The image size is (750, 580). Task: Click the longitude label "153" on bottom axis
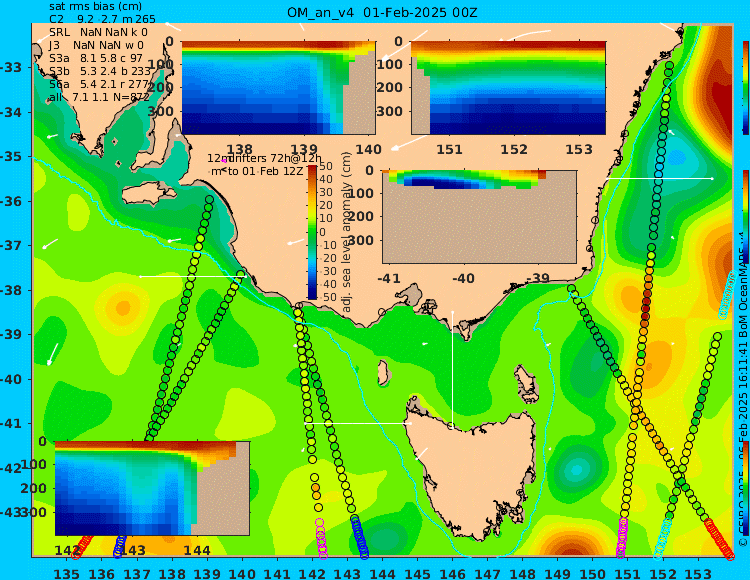(698, 573)
